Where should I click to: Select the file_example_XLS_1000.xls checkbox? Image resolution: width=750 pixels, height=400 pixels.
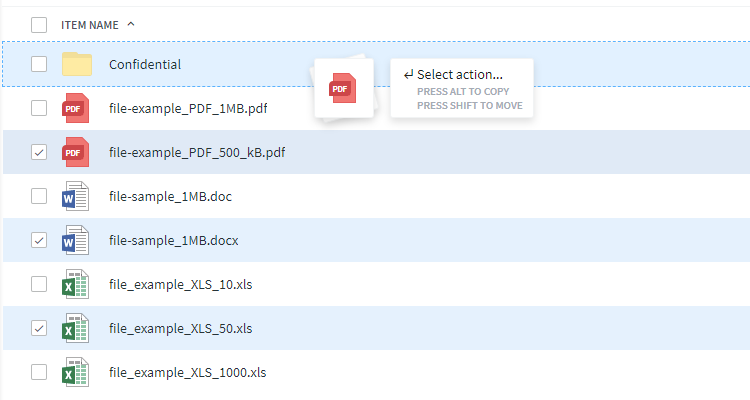click(39, 372)
